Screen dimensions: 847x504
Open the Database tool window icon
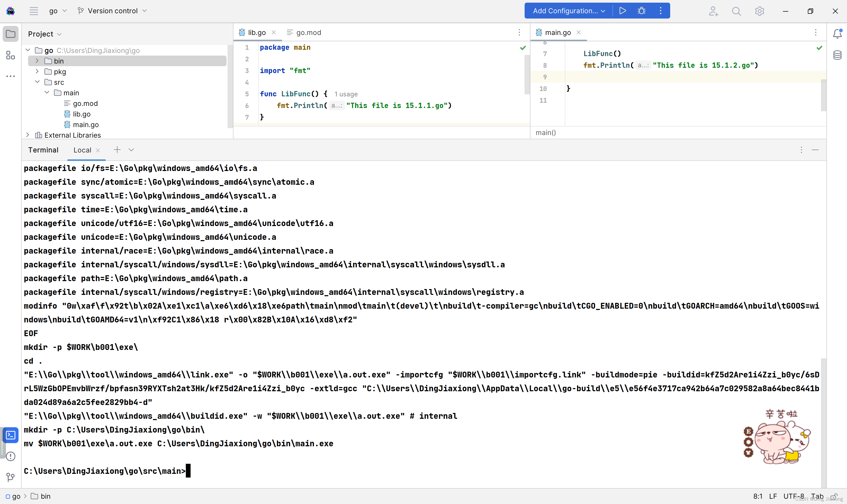click(837, 55)
